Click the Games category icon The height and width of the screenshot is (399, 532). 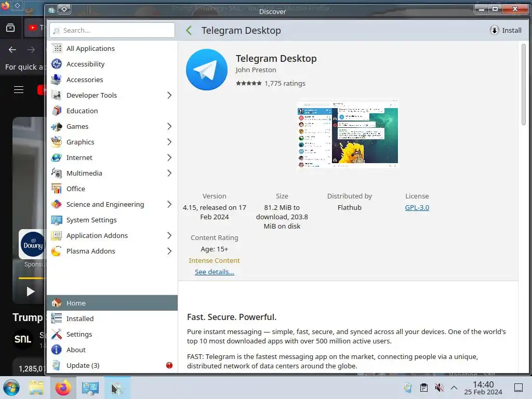56,127
